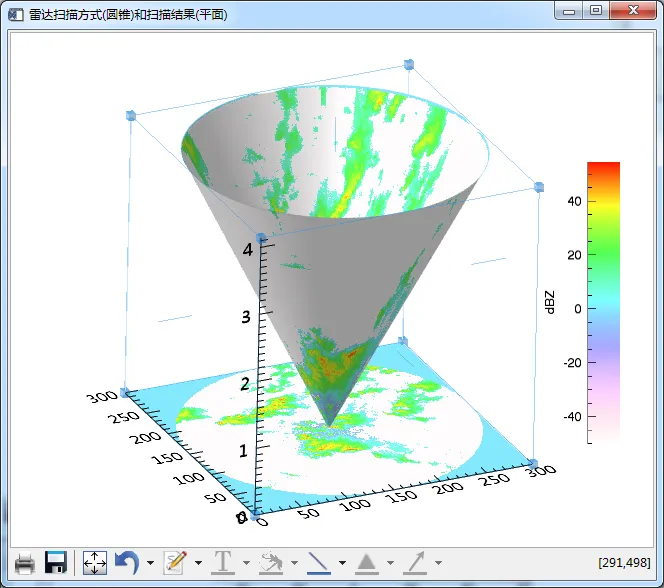Select the blue line style tool
Viewport: 664px width, 588px height.
click(319, 562)
